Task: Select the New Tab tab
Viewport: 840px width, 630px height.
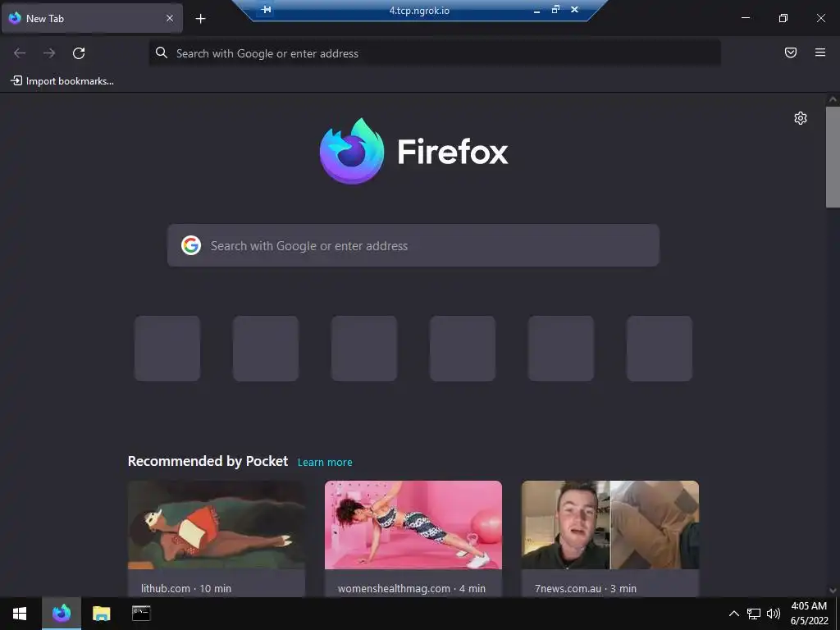Action: click(x=92, y=18)
